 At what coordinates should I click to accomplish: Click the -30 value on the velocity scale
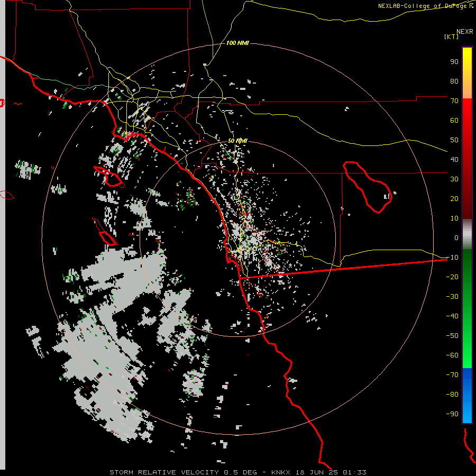coord(452,297)
